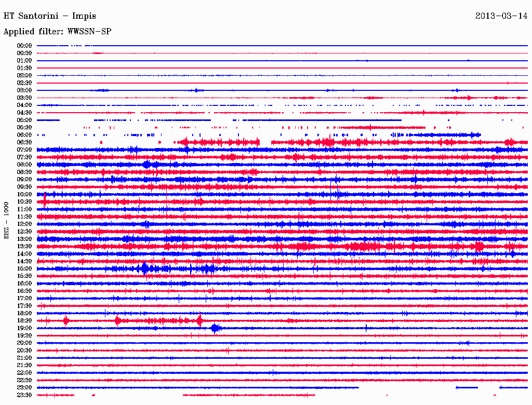Select the 18:30 time label
Image resolution: width=532 pixels, height=405 pixels.
[24, 321]
